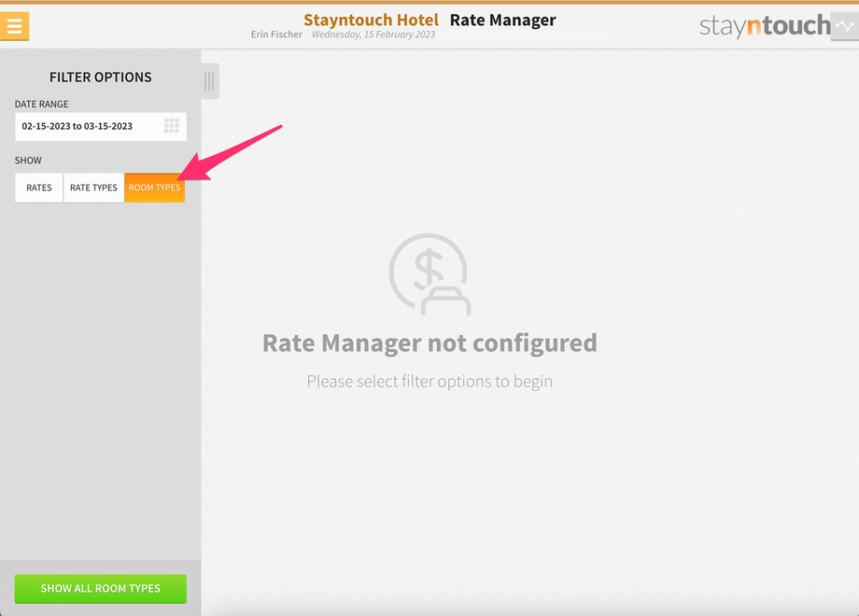The height and width of the screenshot is (616, 859).
Task: Click the Rate Manager title text
Action: pos(503,21)
